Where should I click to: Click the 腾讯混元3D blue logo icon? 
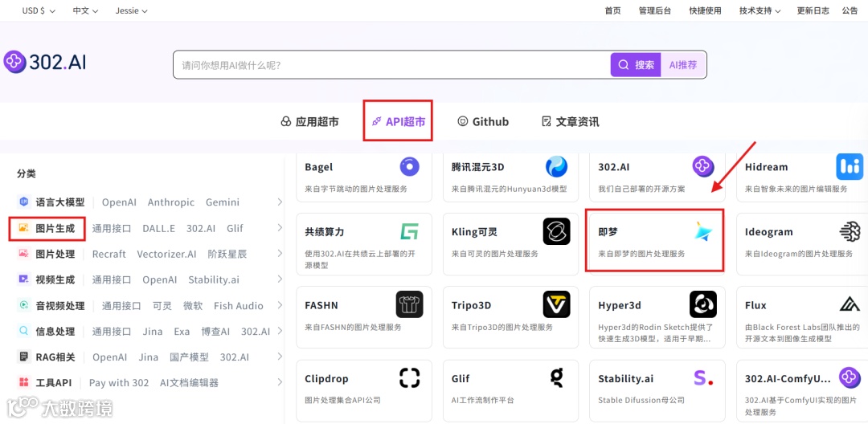pyautogui.click(x=556, y=166)
